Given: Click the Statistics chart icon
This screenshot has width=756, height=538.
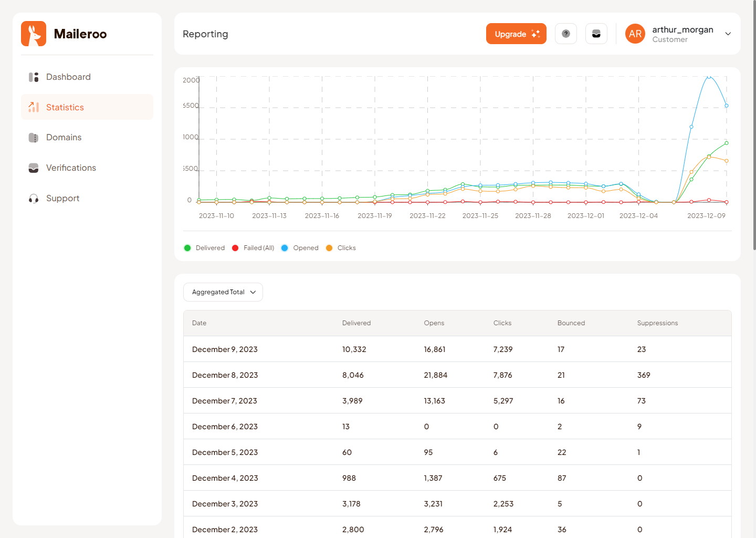Looking at the screenshot, I should click(33, 107).
